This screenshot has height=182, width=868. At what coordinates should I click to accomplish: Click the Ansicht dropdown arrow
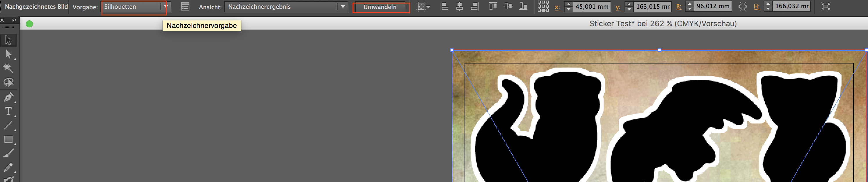pyautogui.click(x=343, y=7)
